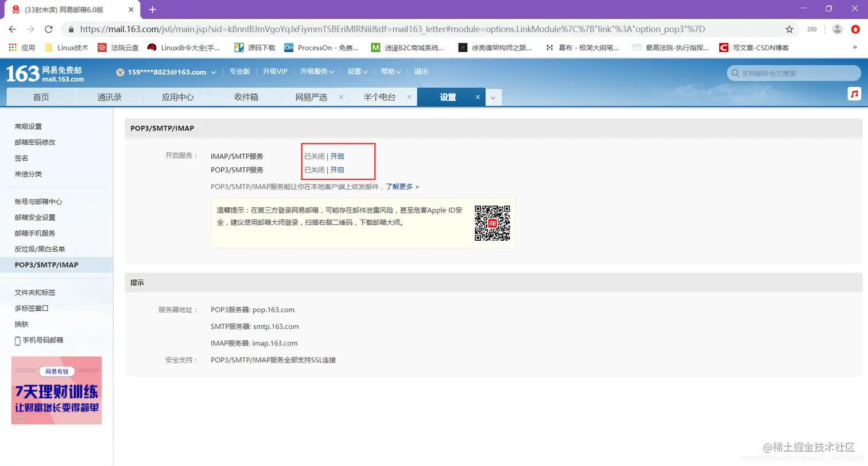Open 邮箱手机服务 in the sidebar

pyautogui.click(x=35, y=233)
